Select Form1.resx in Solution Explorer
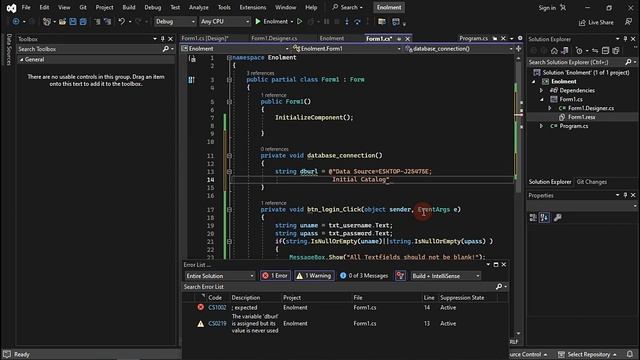The height and width of the screenshot is (360, 640). pos(581,117)
